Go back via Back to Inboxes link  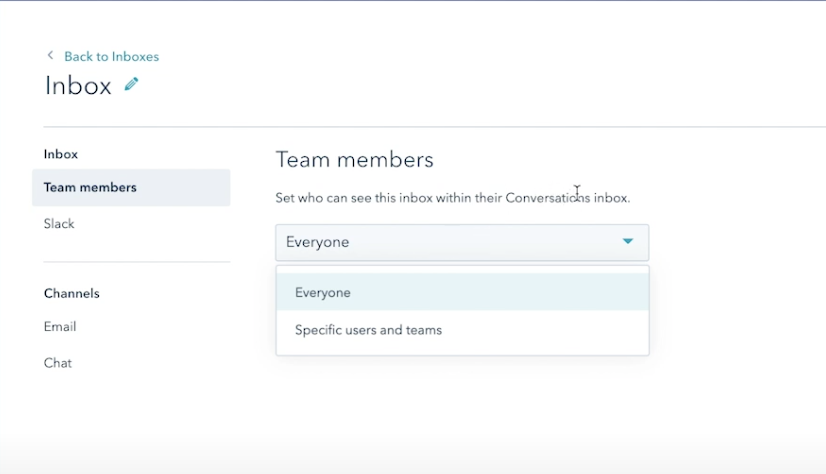coord(111,57)
